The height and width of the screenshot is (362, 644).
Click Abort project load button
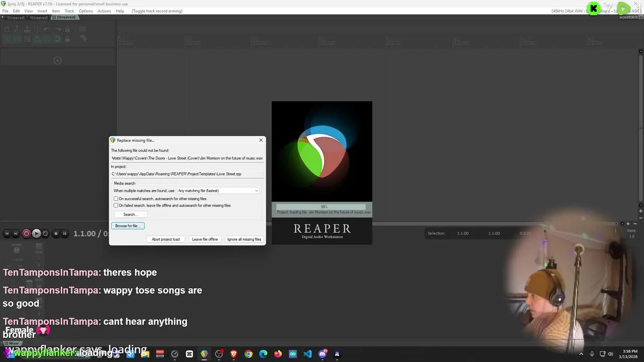click(166, 239)
